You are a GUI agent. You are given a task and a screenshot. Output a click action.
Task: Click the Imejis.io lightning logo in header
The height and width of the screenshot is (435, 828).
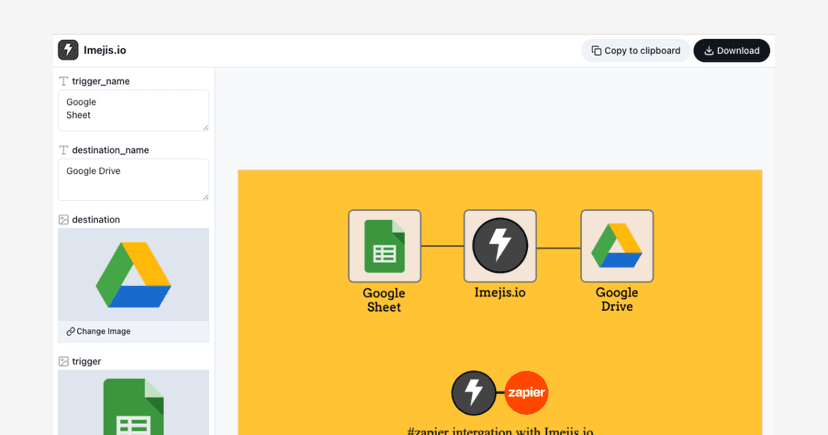click(x=68, y=50)
